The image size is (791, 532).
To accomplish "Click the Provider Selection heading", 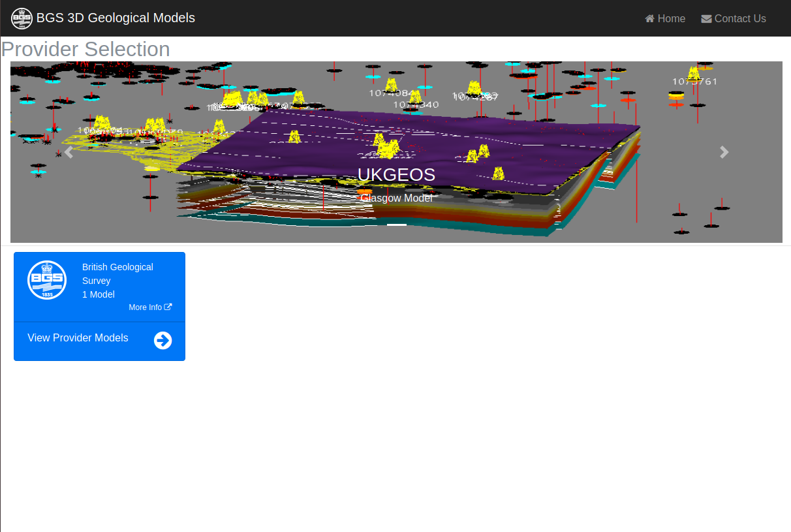I will tap(85, 49).
